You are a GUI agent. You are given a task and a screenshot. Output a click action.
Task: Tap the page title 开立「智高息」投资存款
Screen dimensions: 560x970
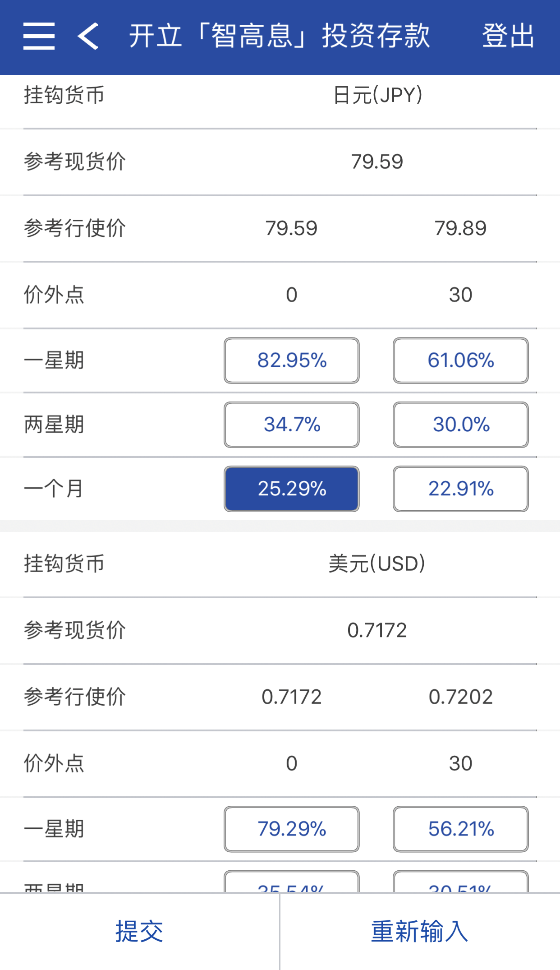pos(280,36)
